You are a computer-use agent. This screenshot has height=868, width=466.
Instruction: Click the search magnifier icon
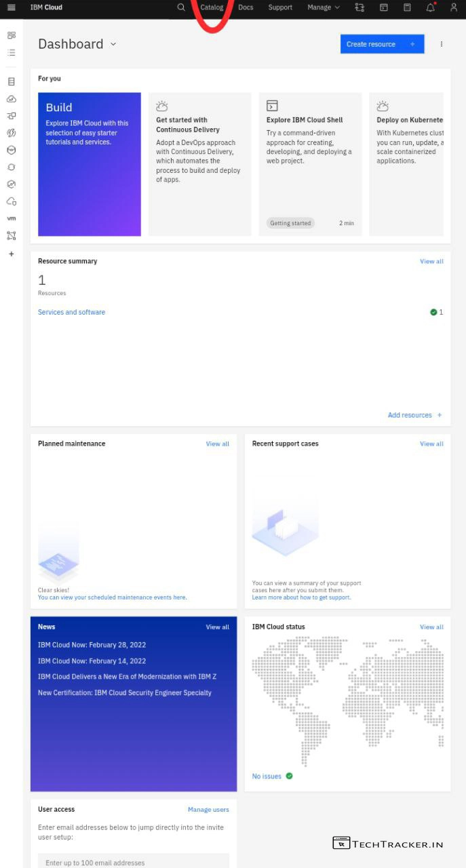click(180, 7)
